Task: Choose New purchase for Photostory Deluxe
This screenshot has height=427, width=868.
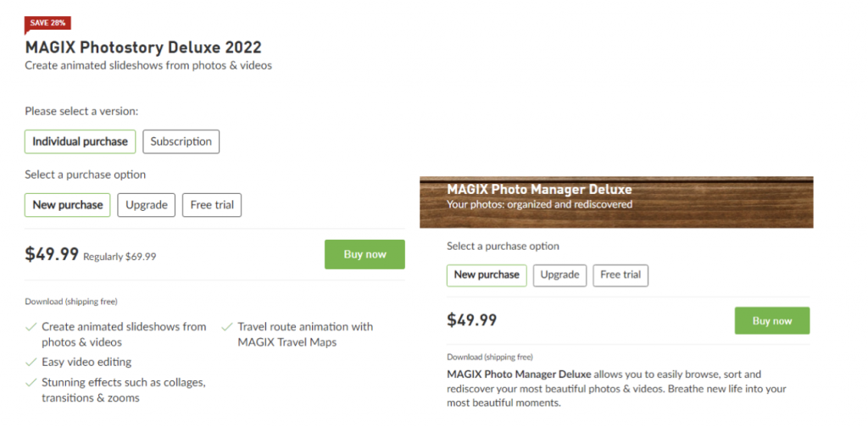Action: [x=68, y=205]
